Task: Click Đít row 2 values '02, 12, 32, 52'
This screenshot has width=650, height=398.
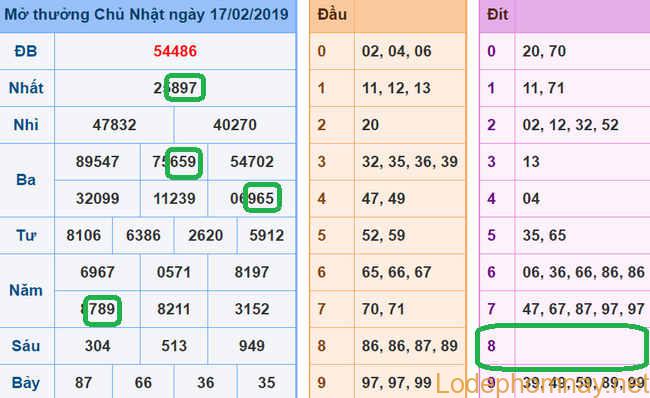Action: tap(570, 125)
